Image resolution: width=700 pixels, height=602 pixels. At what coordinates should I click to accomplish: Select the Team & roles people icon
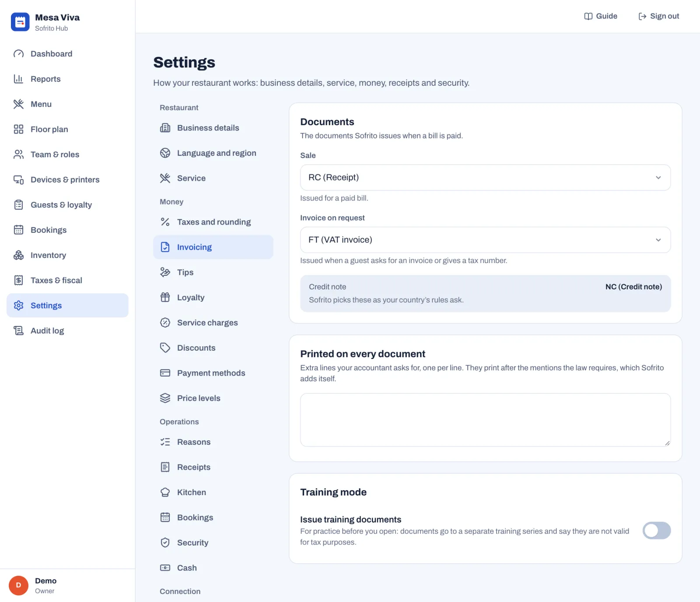[18, 155]
